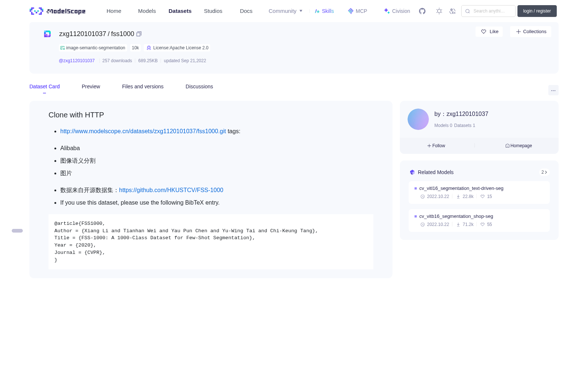Switch to Files and versions tab
This screenshot has height=368, width=588.
(143, 86)
